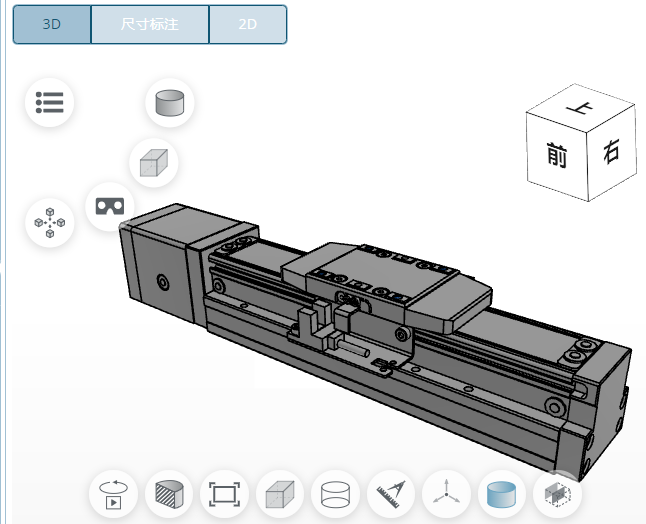This screenshot has width=646, height=524.
Task: Open the dashed-cube bounding box tool
Action: pyautogui.click(x=557, y=494)
